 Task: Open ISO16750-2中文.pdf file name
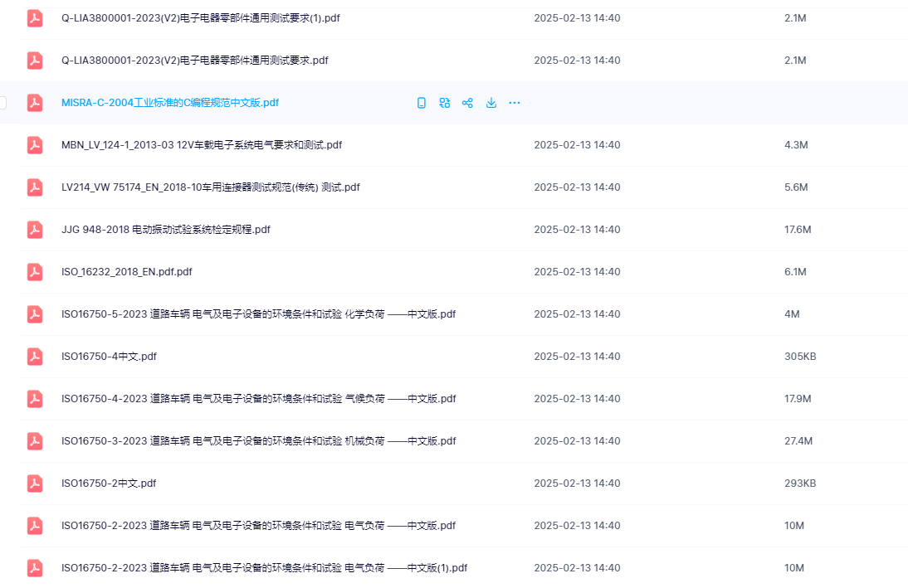[x=109, y=484]
